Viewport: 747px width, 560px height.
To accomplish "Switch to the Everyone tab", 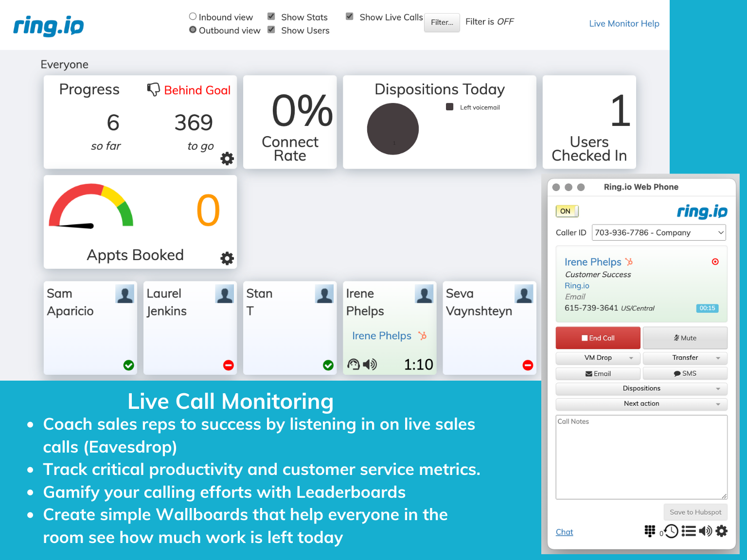I will (x=64, y=64).
